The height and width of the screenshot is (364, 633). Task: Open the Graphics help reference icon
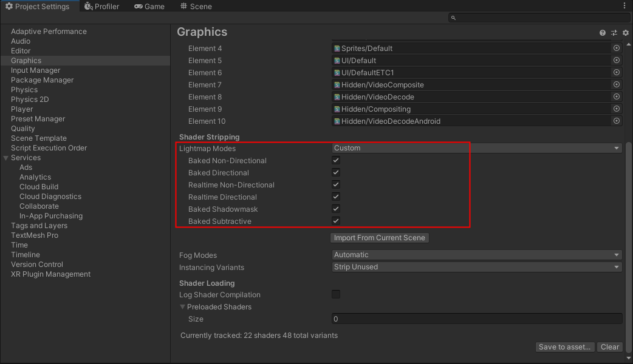603,33
